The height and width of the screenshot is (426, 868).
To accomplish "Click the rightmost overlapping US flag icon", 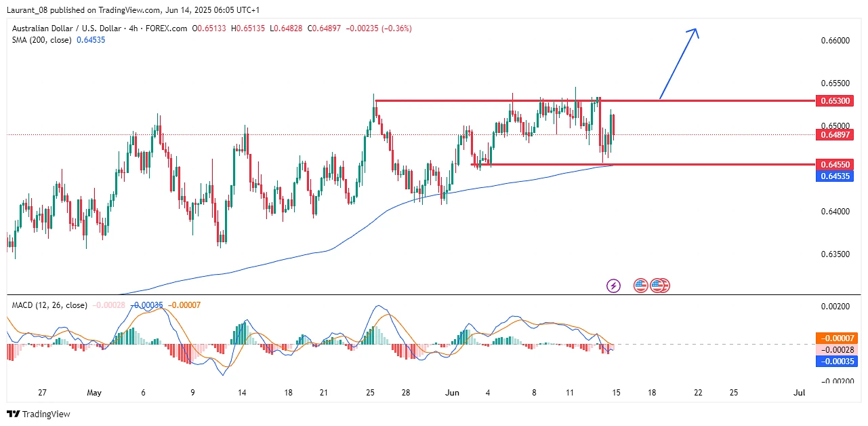I will click(663, 286).
